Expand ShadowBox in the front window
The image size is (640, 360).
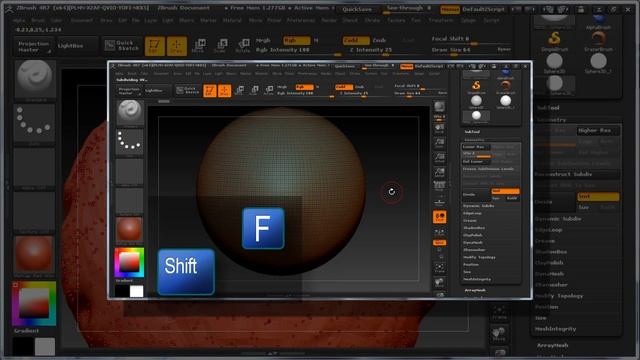point(474,228)
